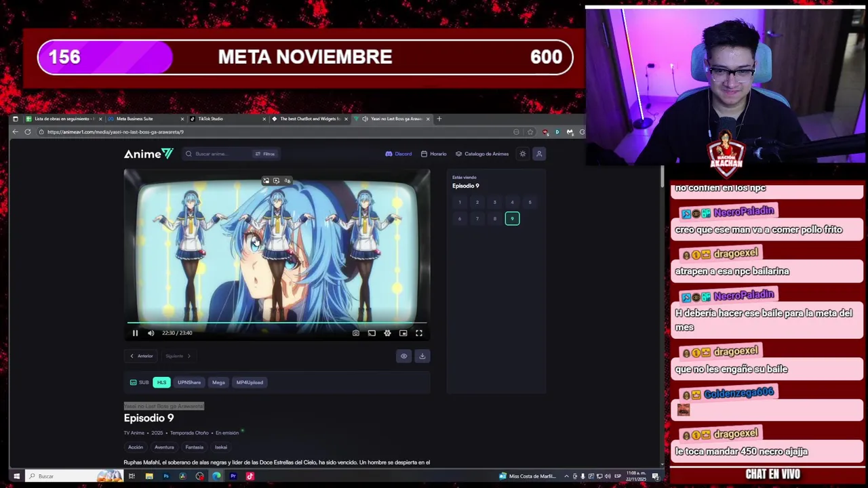Open Photoshop from the taskbar

[x=165, y=476]
